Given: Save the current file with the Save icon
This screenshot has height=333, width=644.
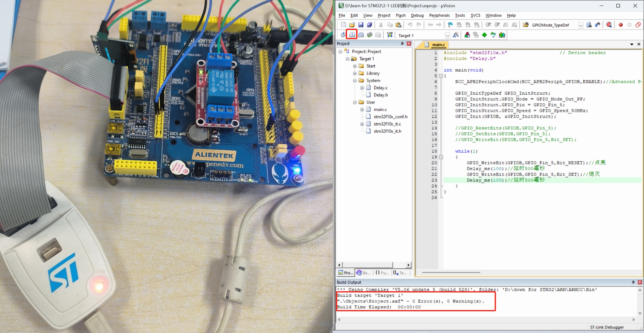Looking at the screenshot, I should (x=361, y=25).
